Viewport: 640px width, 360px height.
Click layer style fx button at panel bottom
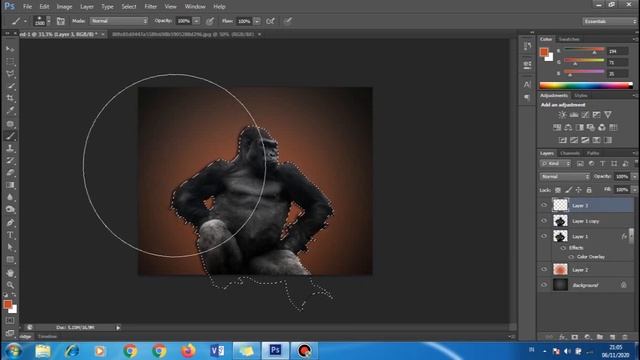click(562, 337)
